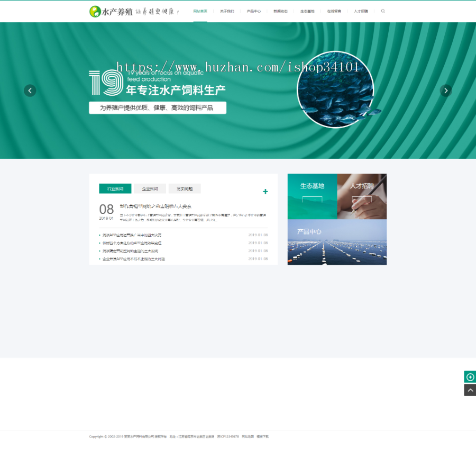
Task: Open news item 企业开发APP应用 三大问题
Action: 134,258
